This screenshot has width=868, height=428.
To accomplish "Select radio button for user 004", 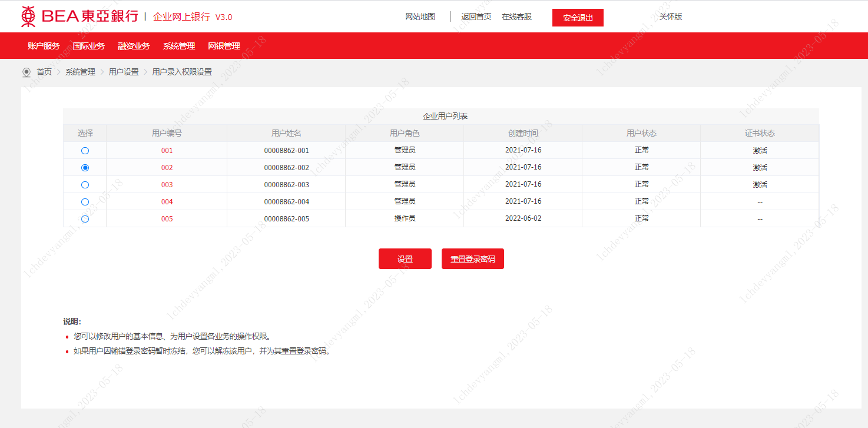I will point(85,202).
